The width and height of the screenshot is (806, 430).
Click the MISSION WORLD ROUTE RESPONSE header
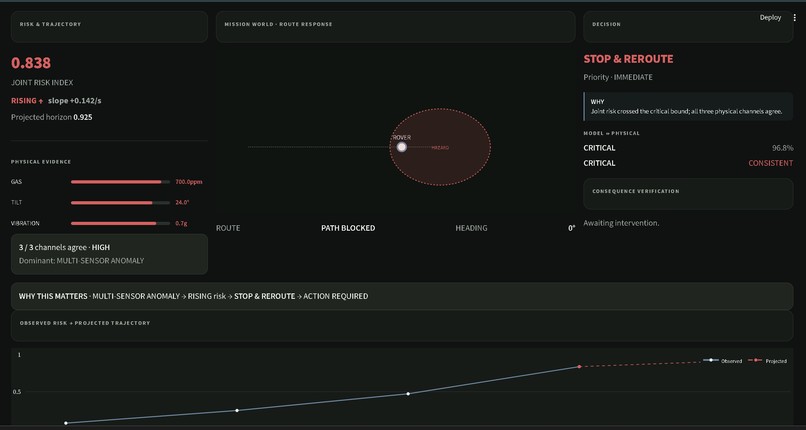point(278,24)
